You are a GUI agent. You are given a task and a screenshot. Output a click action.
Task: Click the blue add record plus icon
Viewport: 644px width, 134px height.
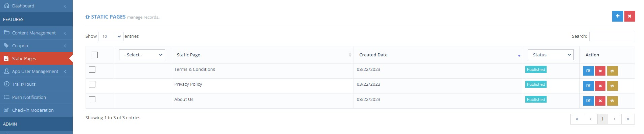(x=617, y=16)
